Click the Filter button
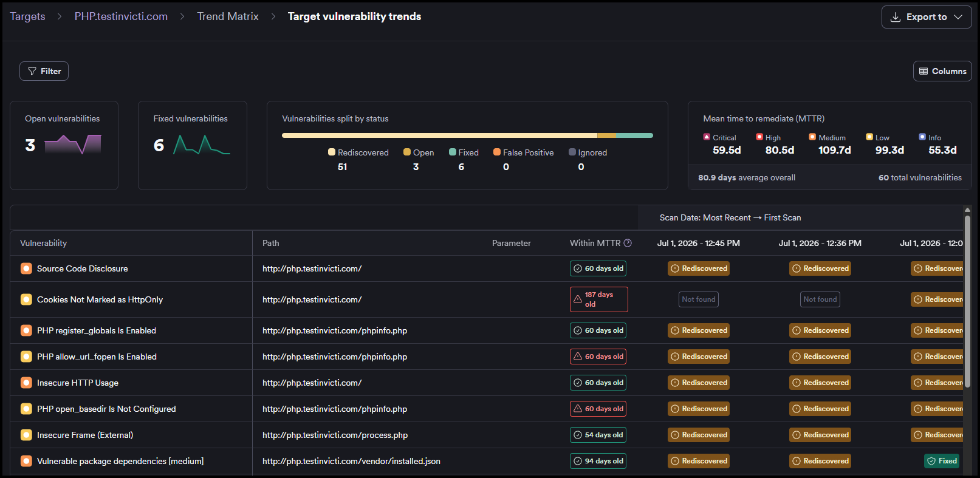 pos(44,71)
